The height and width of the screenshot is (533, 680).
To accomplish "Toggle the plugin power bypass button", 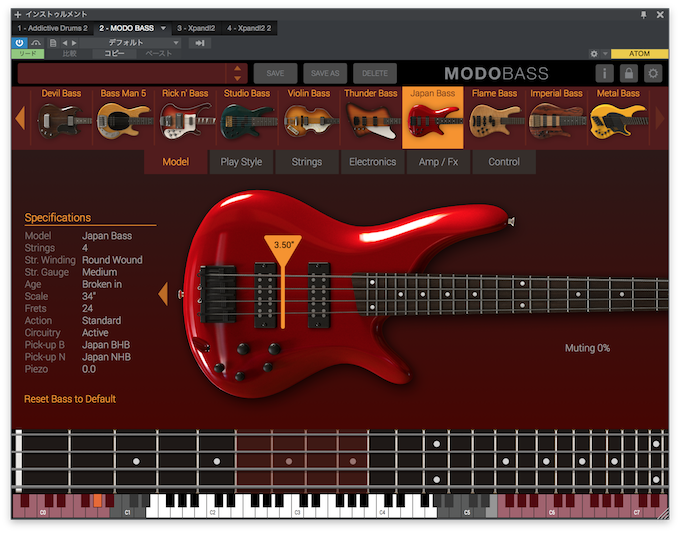I will pos(19,43).
